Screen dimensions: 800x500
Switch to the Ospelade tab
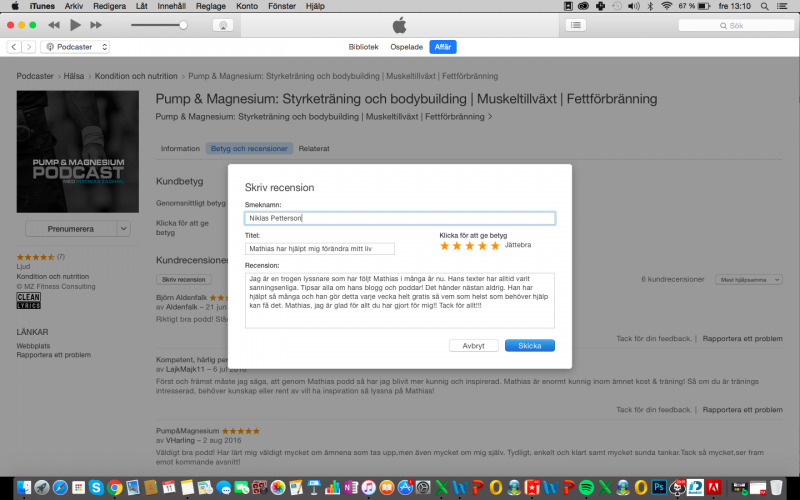click(407, 47)
